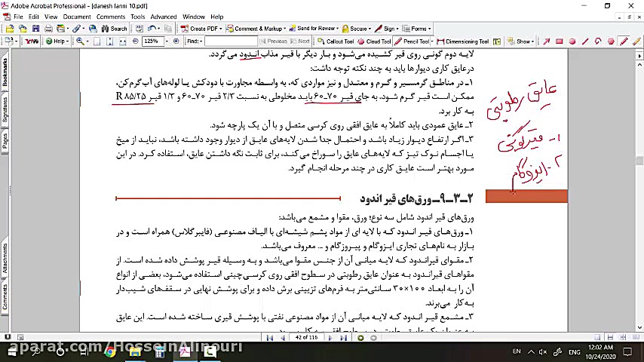Open the Comment & Markup dropdown
Screen dimensions: 644x362
256,29
